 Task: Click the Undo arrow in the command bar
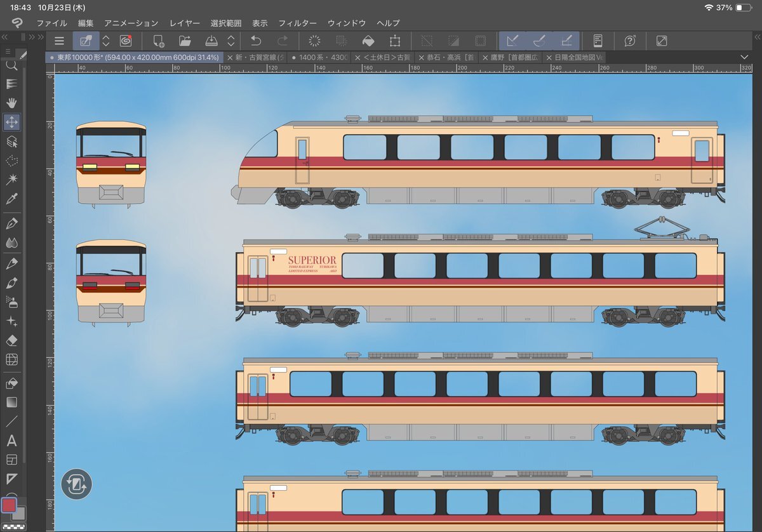[256, 41]
